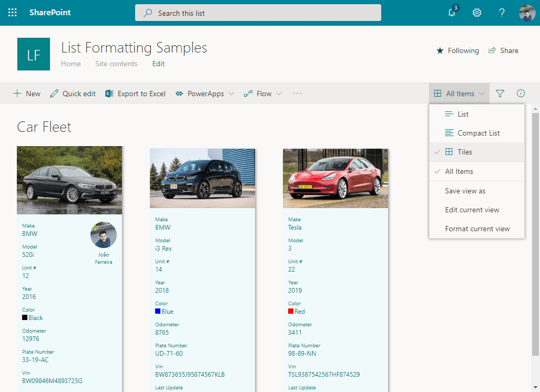The width and height of the screenshot is (540, 392).
Task: Click the All Items grid view icon
Action: point(437,93)
